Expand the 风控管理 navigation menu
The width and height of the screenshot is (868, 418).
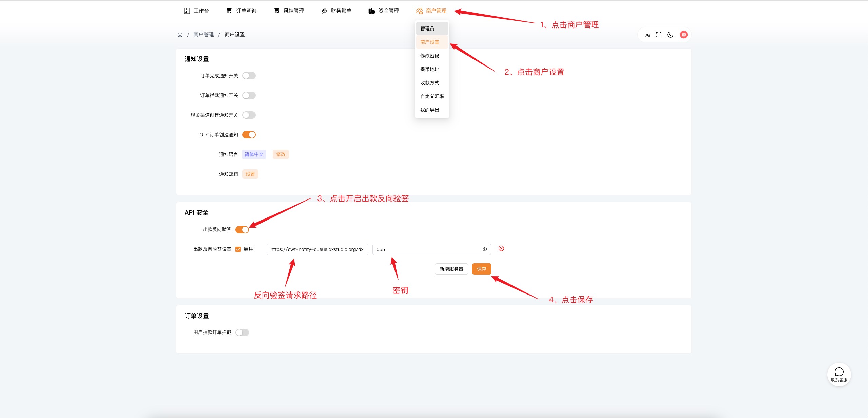[x=289, y=11]
